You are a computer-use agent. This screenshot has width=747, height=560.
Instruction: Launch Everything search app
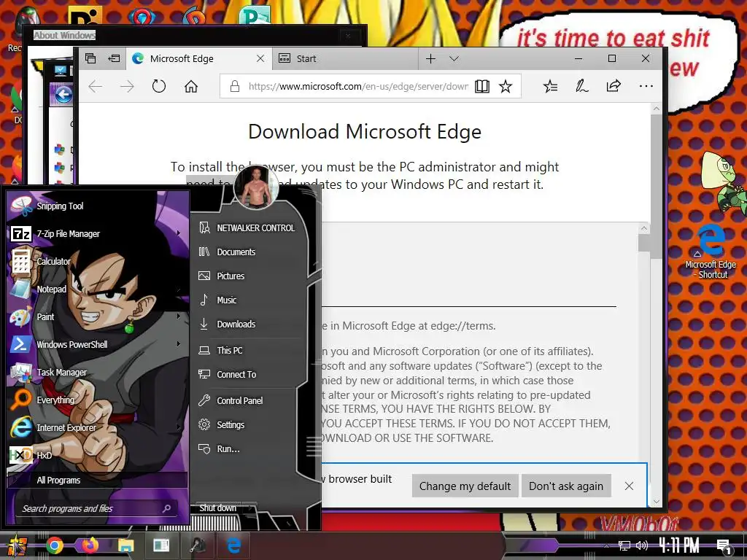(98, 400)
